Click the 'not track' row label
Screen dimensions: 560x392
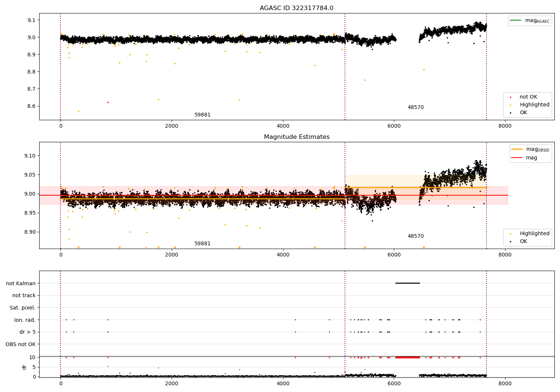pyautogui.click(x=24, y=296)
